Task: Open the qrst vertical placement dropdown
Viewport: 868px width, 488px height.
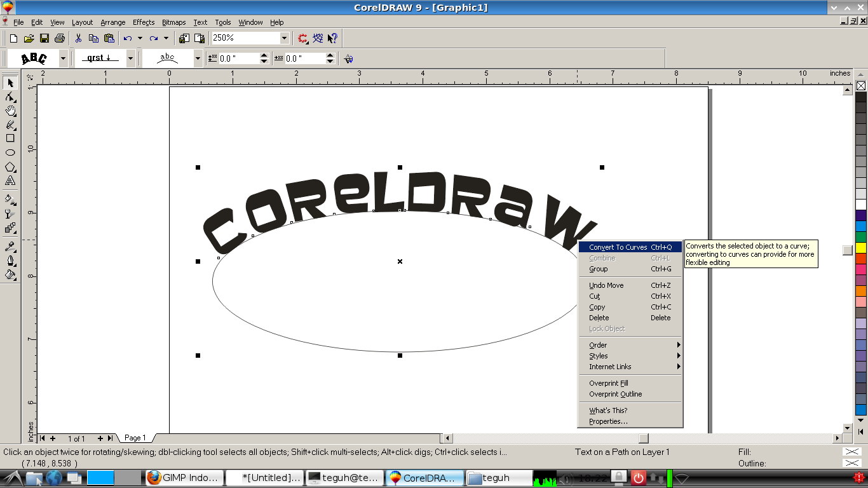Action: [x=131, y=58]
